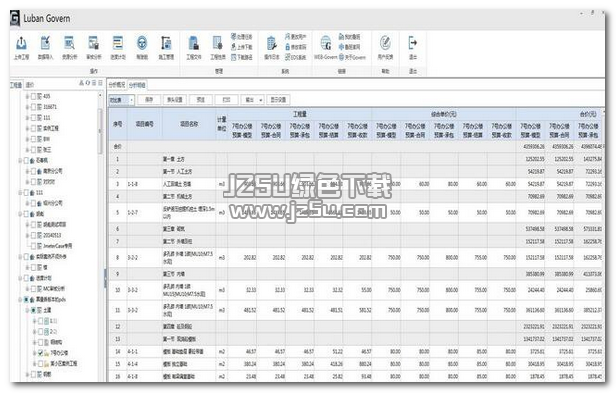Expand the 20140513 tree node
Screen dimensions: 616x393
click(27, 235)
